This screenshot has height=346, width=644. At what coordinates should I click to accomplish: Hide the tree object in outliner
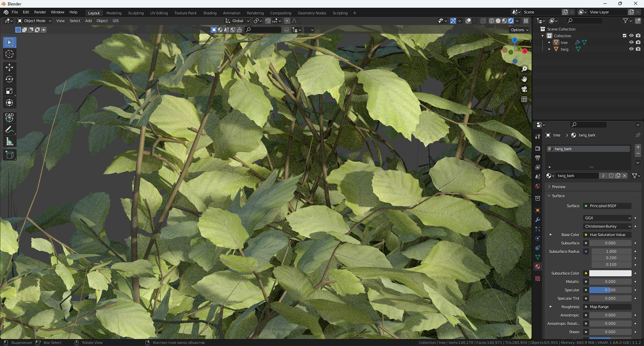coord(631,42)
